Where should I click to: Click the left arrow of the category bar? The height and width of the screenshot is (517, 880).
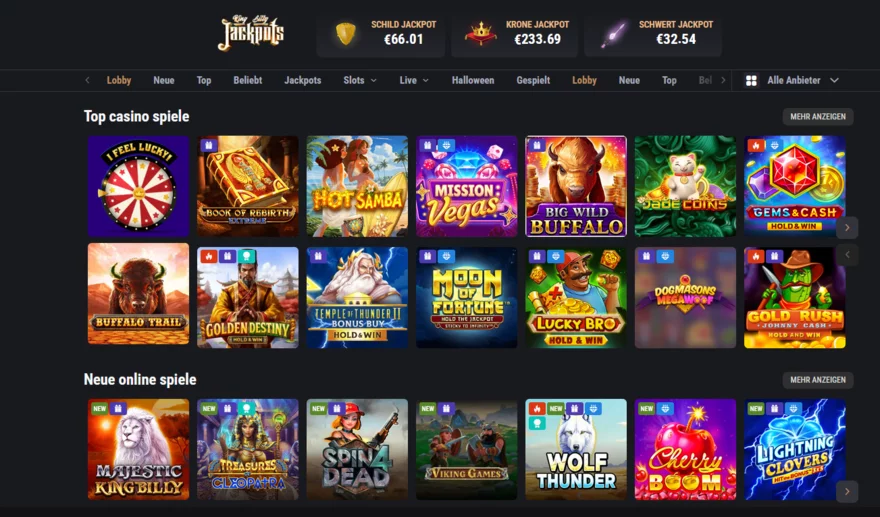87,80
